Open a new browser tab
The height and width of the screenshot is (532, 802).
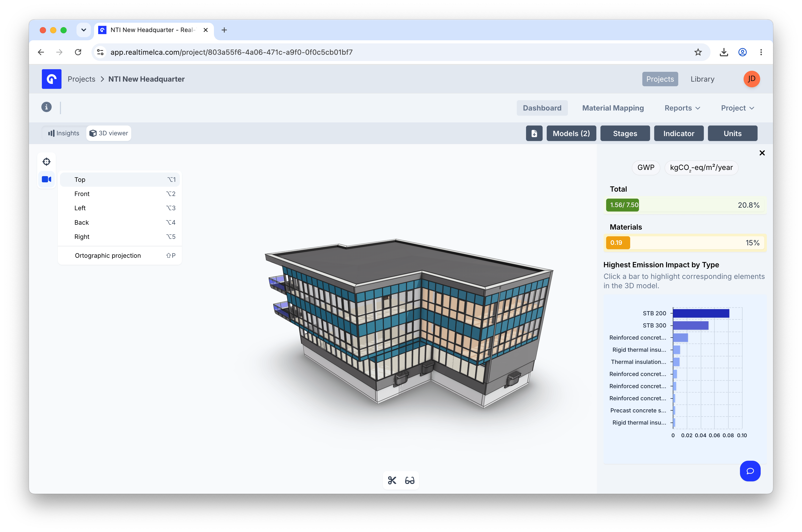224,30
